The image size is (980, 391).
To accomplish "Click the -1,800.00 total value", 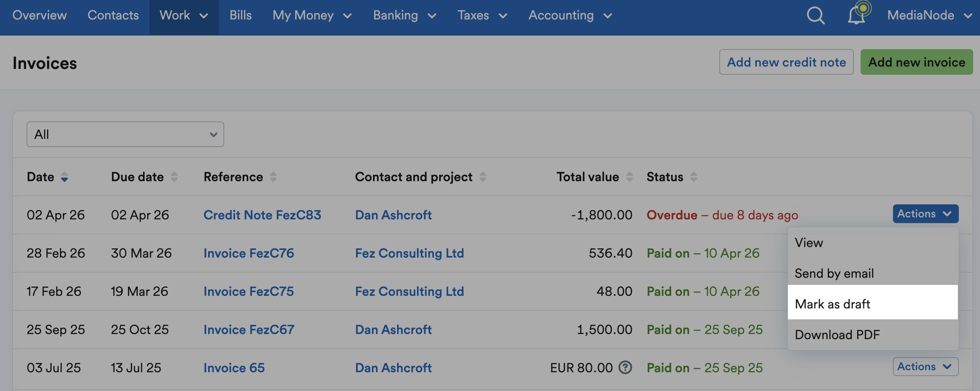I will pyautogui.click(x=601, y=215).
